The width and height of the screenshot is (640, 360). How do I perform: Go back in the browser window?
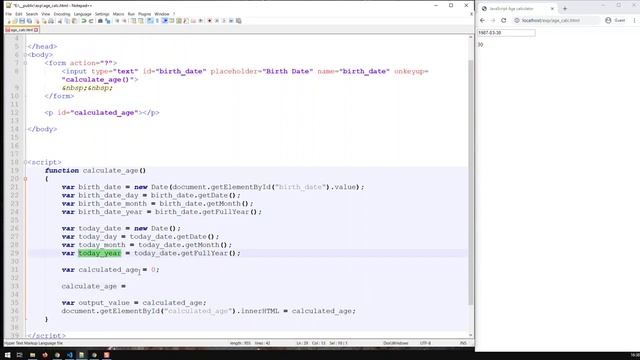(x=482, y=20)
